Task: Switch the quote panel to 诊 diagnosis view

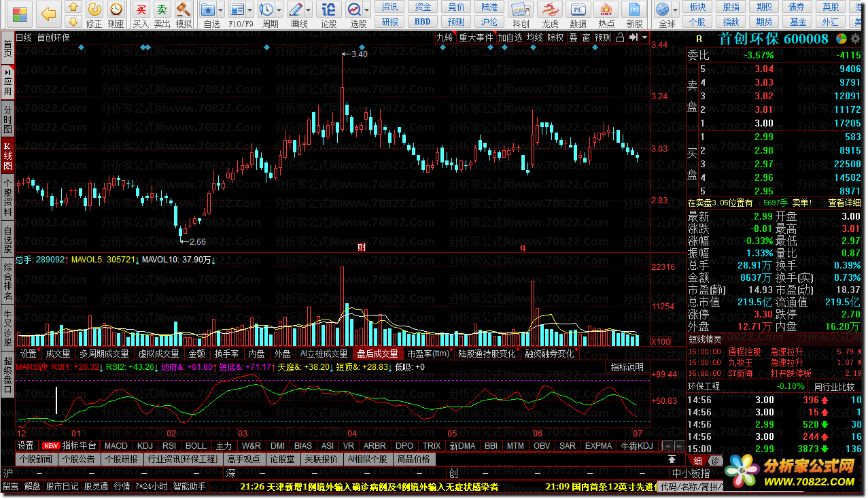Action: click(714, 461)
